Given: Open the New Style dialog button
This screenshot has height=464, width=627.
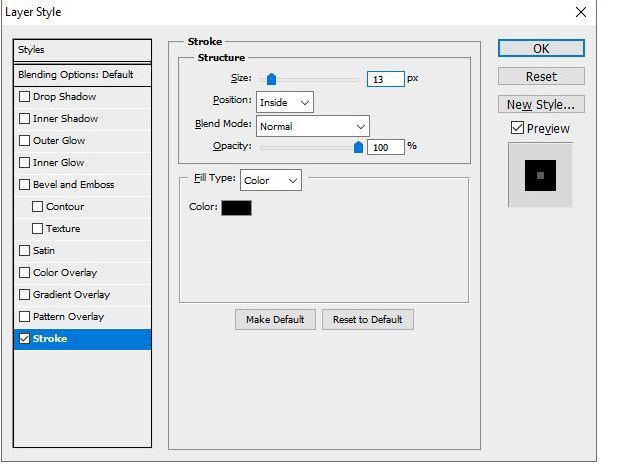Looking at the screenshot, I should click(x=541, y=104).
